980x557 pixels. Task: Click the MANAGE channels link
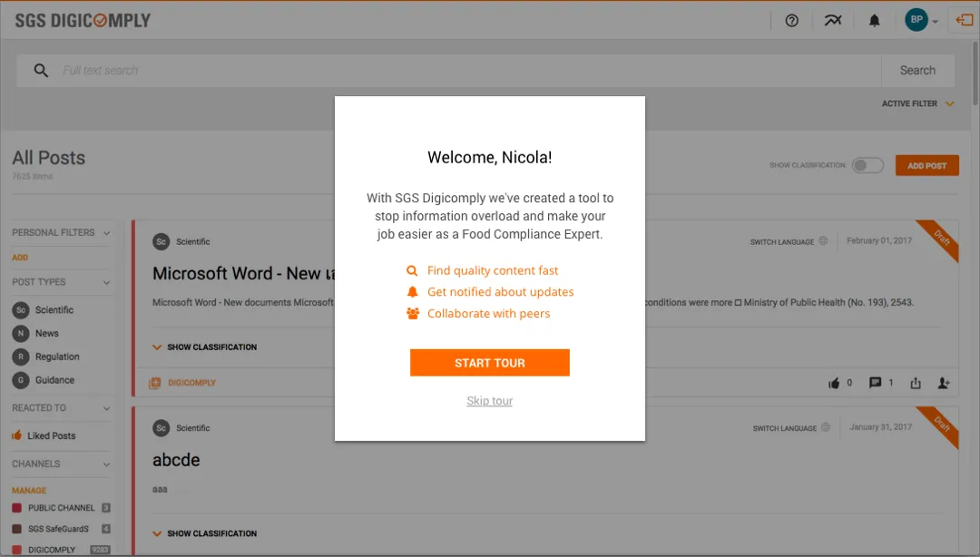(29, 491)
